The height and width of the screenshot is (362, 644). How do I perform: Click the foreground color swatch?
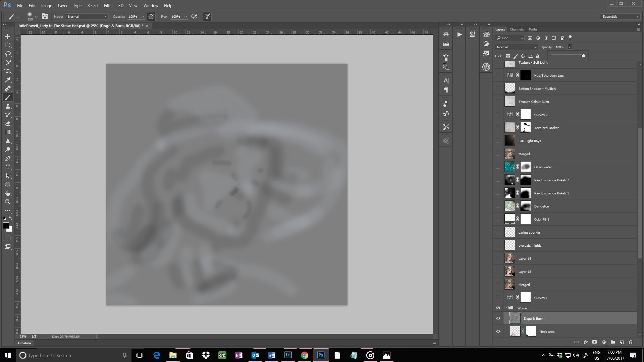(6, 225)
